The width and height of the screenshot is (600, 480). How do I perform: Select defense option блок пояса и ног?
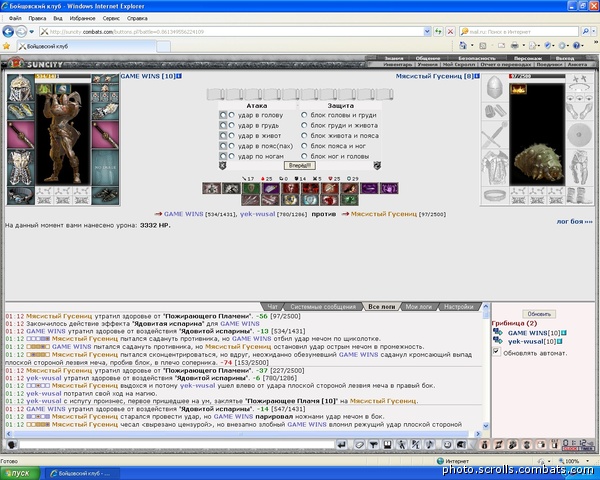(x=304, y=146)
